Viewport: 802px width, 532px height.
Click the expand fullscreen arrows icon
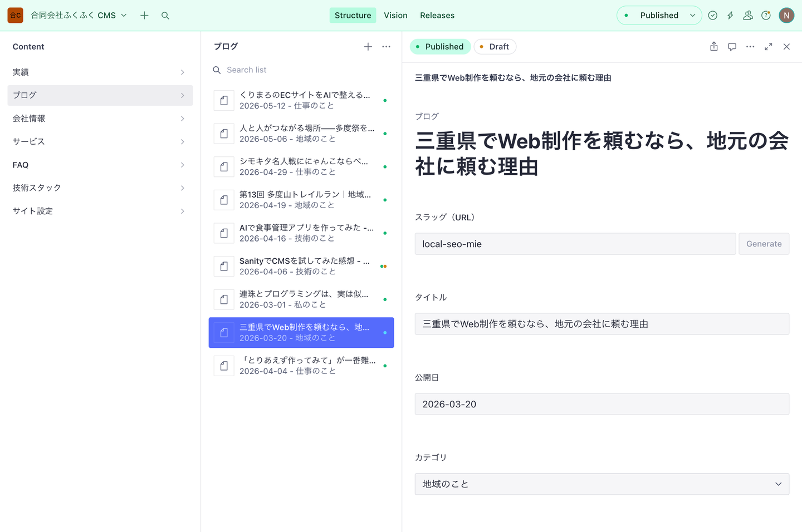pyautogui.click(x=769, y=47)
